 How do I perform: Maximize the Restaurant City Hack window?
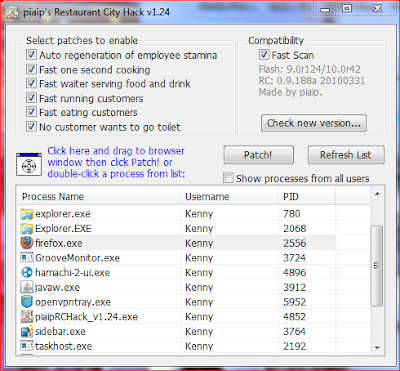(x=347, y=10)
